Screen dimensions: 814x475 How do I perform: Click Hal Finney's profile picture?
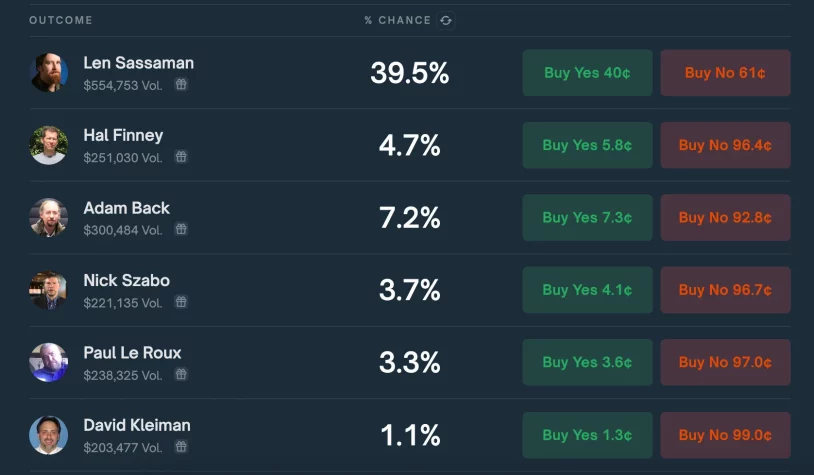(49, 145)
